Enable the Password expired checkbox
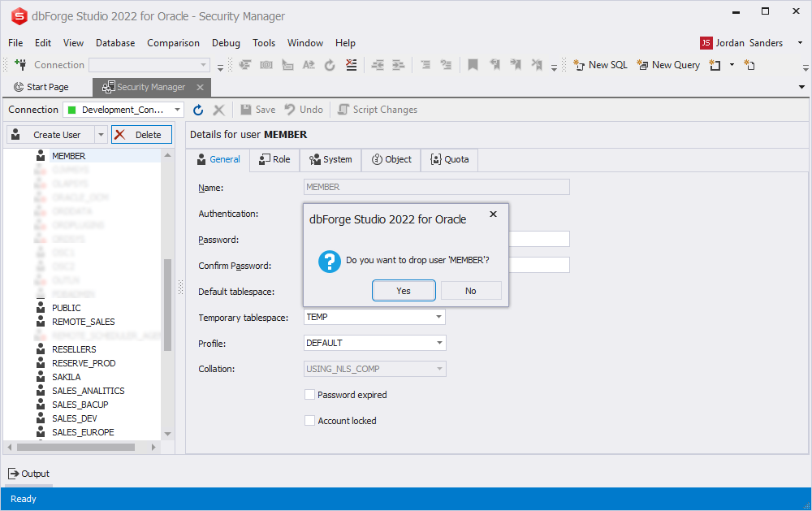812x511 pixels. click(x=309, y=395)
